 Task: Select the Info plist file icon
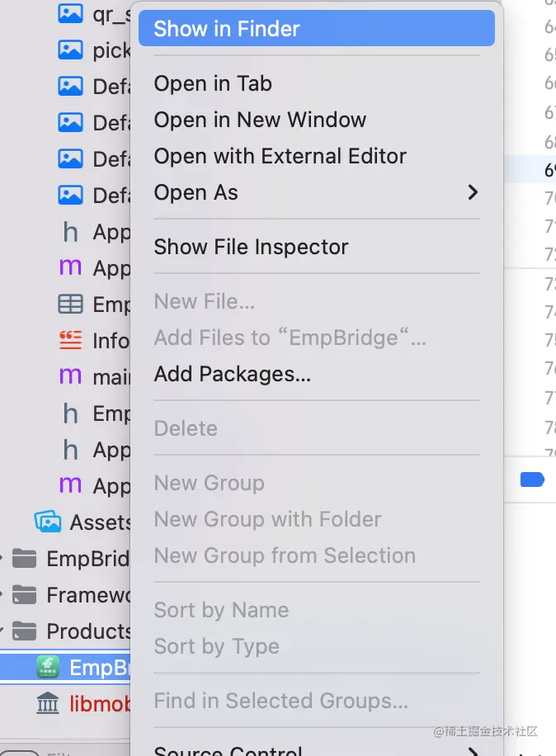[70, 341]
